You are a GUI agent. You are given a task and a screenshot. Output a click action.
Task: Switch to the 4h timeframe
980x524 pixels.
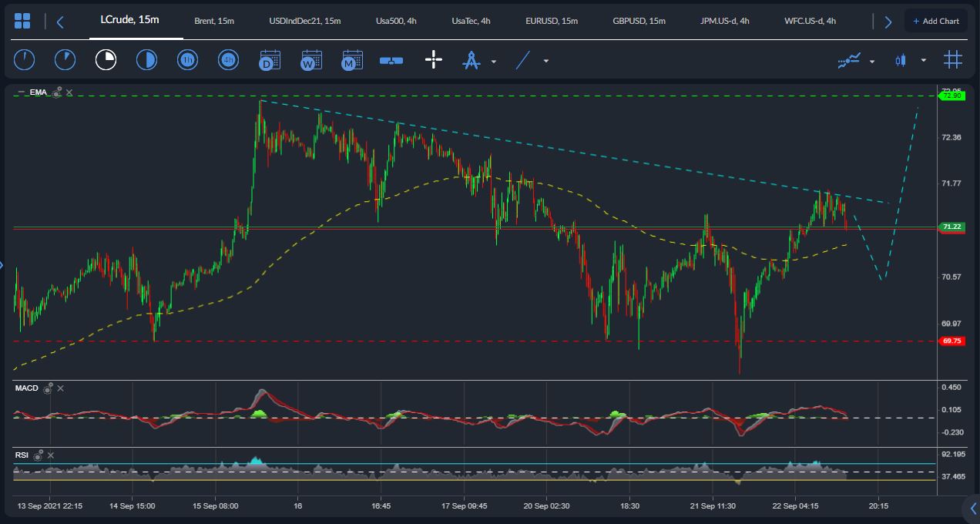228,60
